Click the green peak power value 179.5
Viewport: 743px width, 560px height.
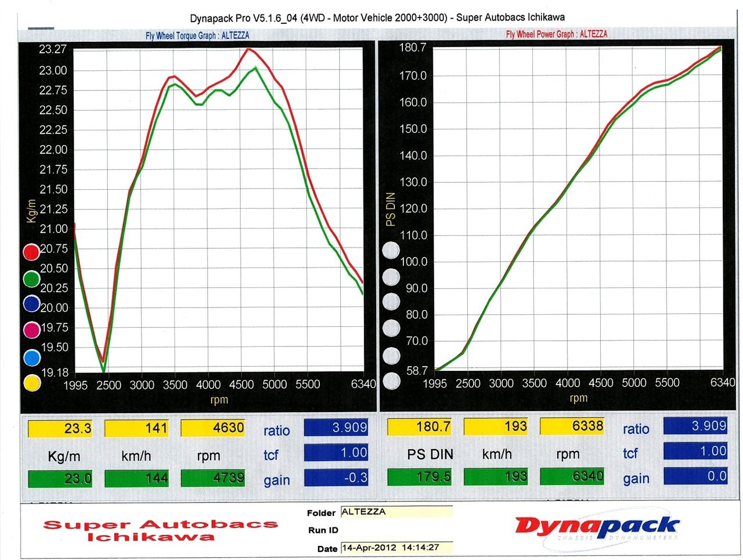(419, 476)
